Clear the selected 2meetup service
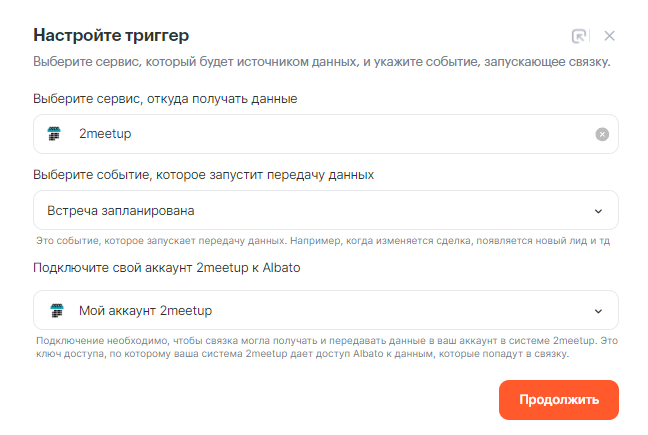 pyautogui.click(x=602, y=134)
